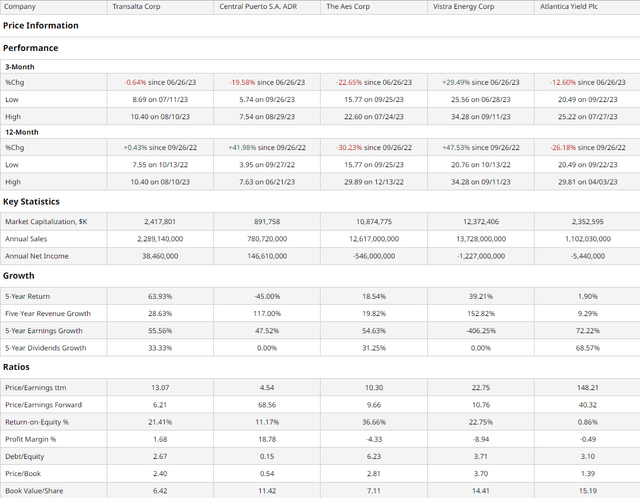The image size is (640, 498).
Task: Click the Debt/Equity row label
Action: point(24,456)
